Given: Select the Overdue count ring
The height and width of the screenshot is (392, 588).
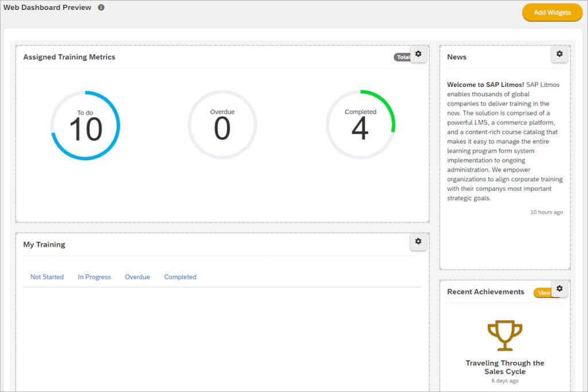Looking at the screenshot, I should 222,125.
